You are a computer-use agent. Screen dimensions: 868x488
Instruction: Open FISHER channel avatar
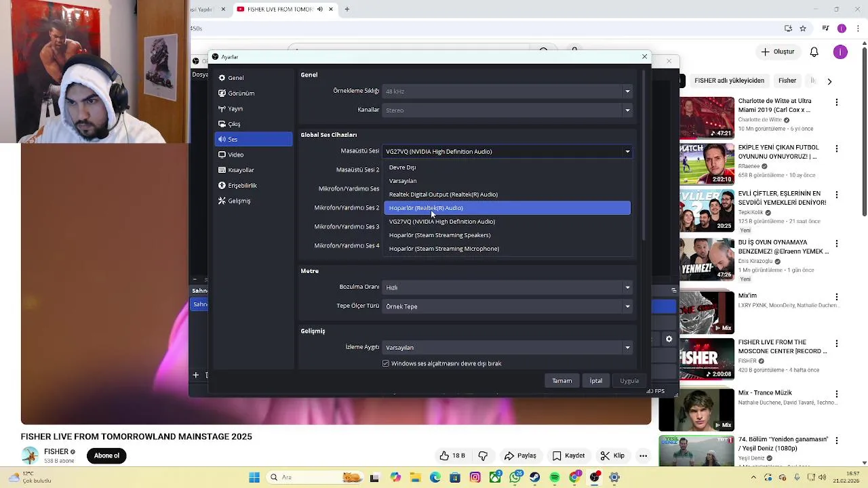[29, 456]
